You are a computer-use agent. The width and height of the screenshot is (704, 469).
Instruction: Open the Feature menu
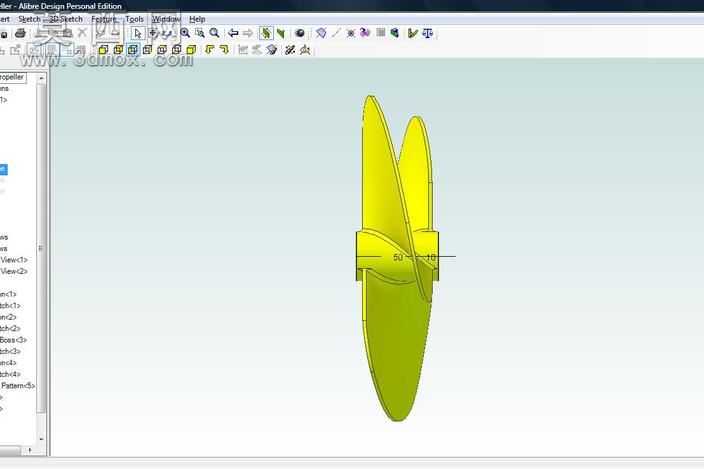click(104, 19)
